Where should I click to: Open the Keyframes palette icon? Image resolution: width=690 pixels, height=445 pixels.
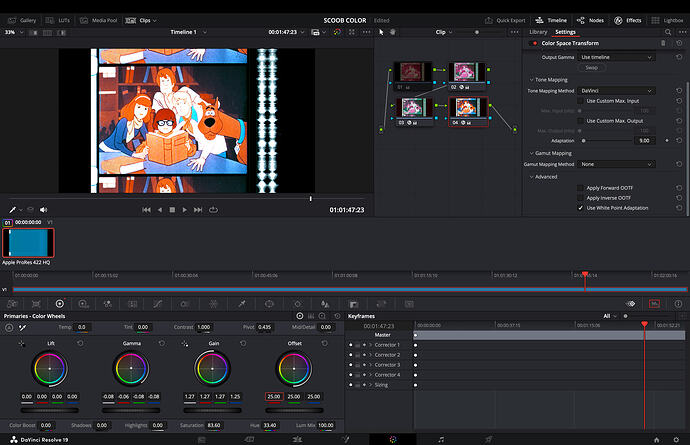point(654,303)
